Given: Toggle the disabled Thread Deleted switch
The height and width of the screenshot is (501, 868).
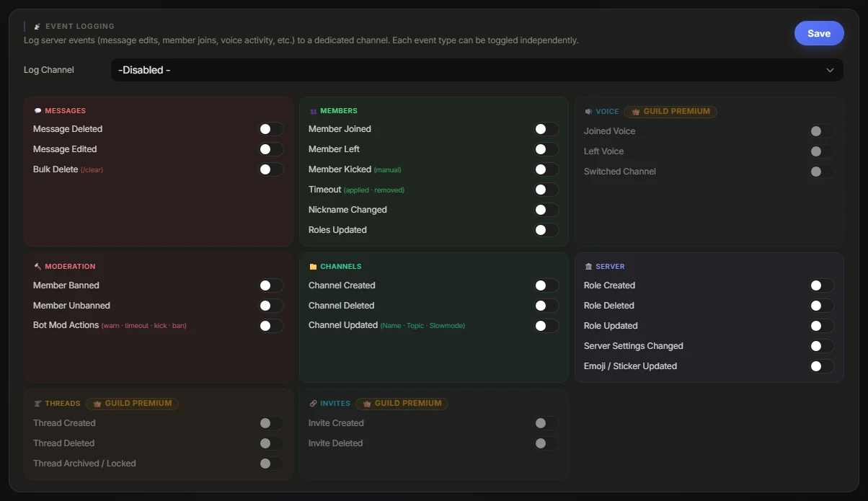Looking at the screenshot, I should pyautogui.click(x=271, y=443).
